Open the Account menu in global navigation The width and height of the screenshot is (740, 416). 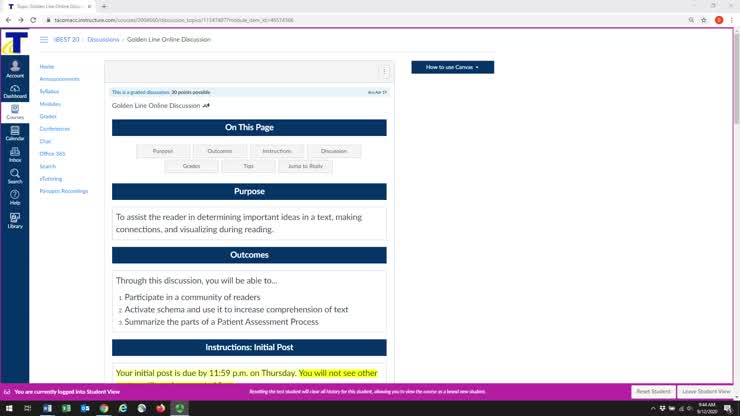(x=15, y=68)
